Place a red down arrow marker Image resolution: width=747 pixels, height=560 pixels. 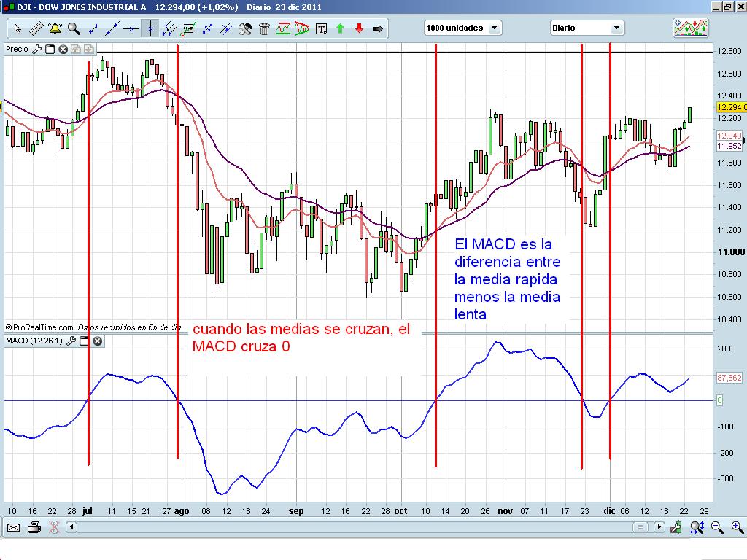[359, 28]
